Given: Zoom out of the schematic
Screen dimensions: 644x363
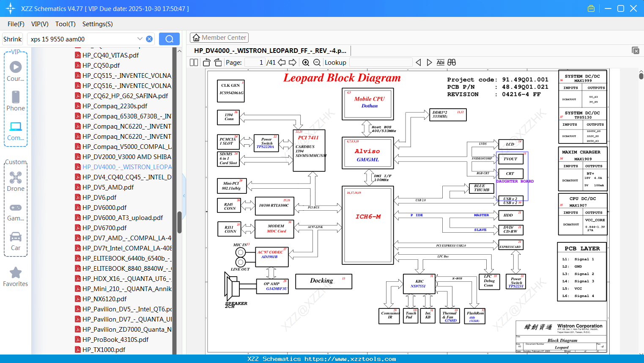Looking at the screenshot, I should click(x=317, y=62).
